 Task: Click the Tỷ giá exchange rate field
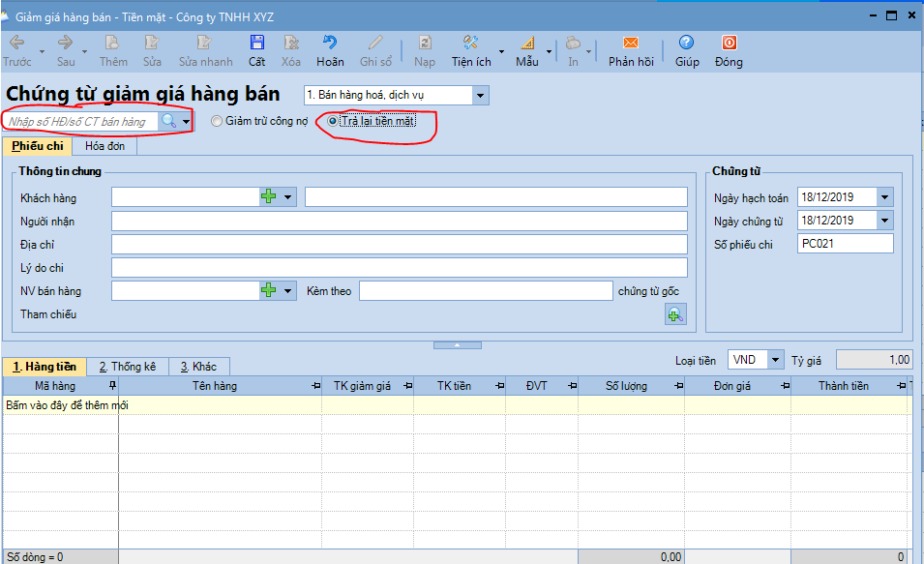pos(875,360)
